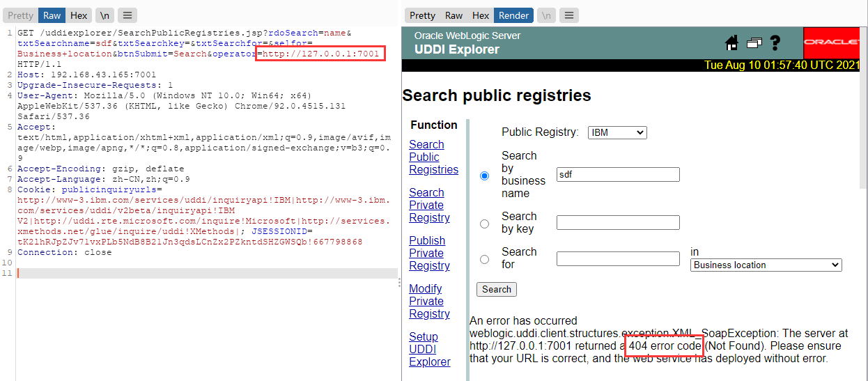This screenshot has height=381, width=868.
Task: Select the Search by key radio button
Action: (x=485, y=224)
